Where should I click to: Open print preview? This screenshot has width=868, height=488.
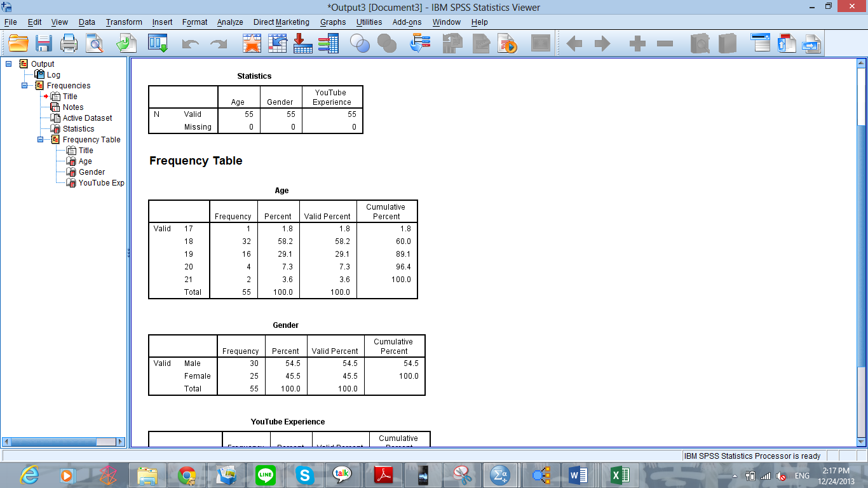[x=95, y=43]
